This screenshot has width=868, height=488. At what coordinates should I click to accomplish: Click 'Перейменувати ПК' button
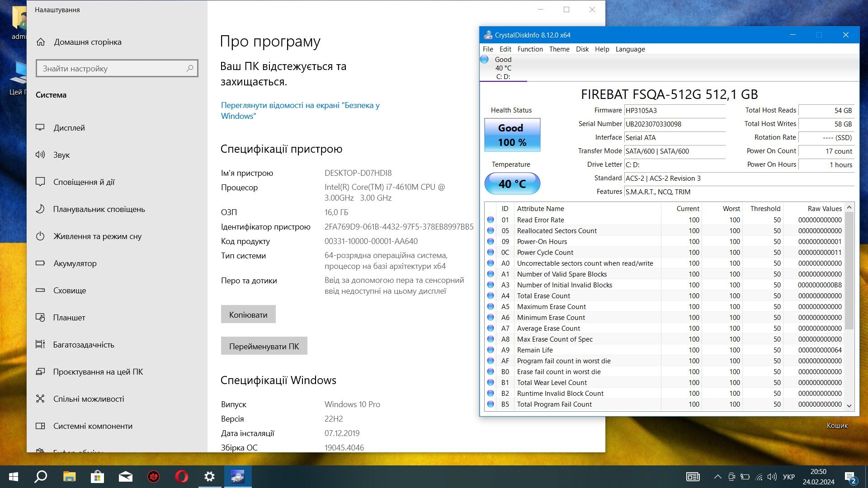point(264,346)
